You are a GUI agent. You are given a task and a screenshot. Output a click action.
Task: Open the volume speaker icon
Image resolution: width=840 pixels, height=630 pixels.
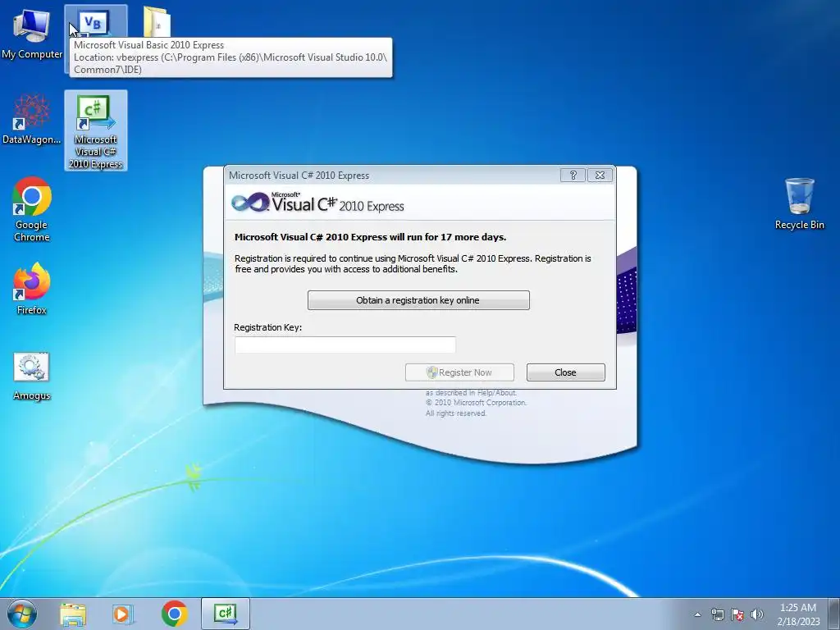coord(756,614)
